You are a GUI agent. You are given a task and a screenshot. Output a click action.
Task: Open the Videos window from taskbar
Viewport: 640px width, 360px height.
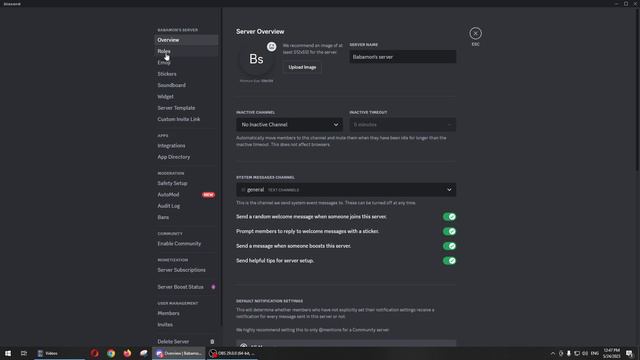pyautogui.click(x=59, y=353)
